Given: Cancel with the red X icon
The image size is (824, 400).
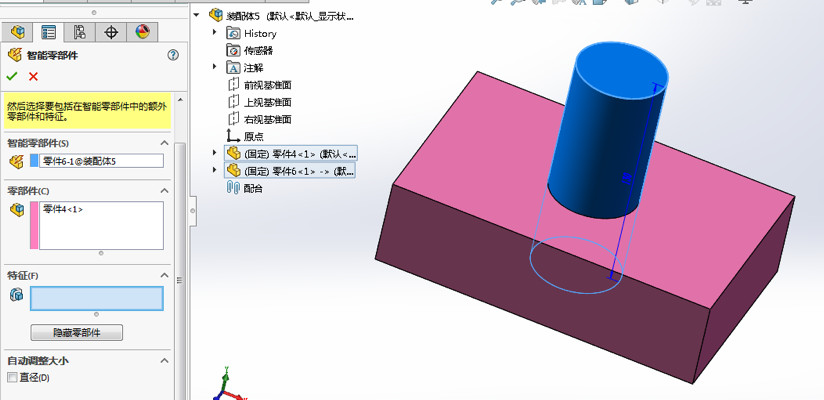Looking at the screenshot, I should point(33,76).
